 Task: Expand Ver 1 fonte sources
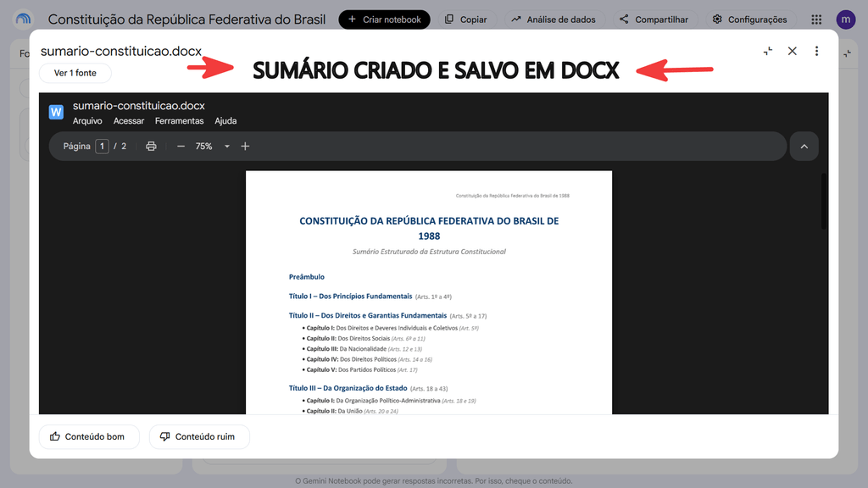(x=75, y=73)
